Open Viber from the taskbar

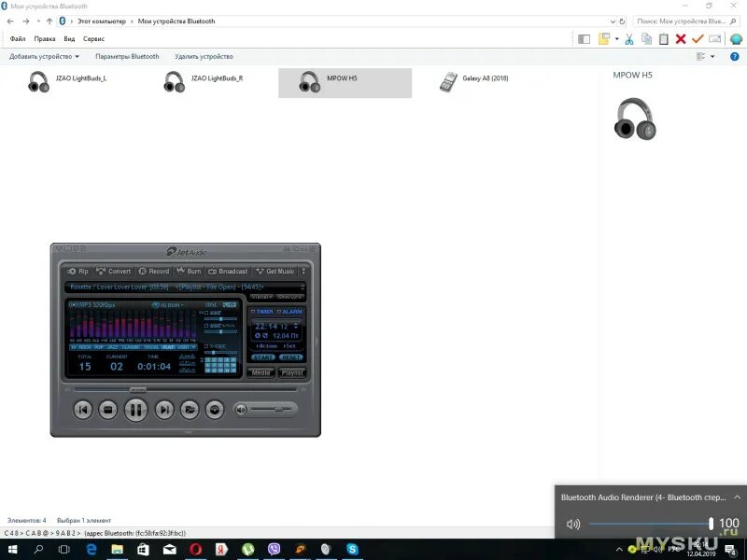[x=274, y=550]
